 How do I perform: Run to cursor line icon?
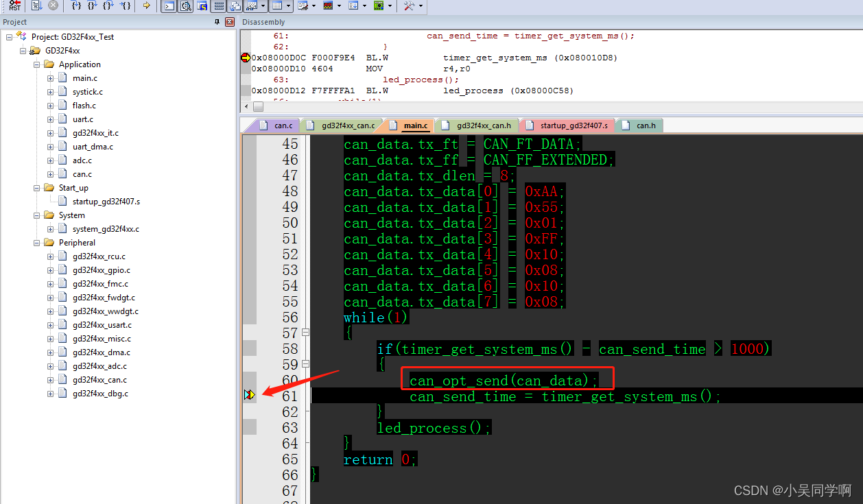[x=124, y=6]
